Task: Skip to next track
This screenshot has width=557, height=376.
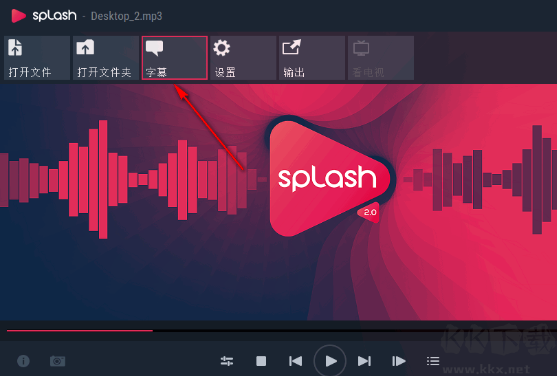Action: pyautogui.click(x=364, y=361)
